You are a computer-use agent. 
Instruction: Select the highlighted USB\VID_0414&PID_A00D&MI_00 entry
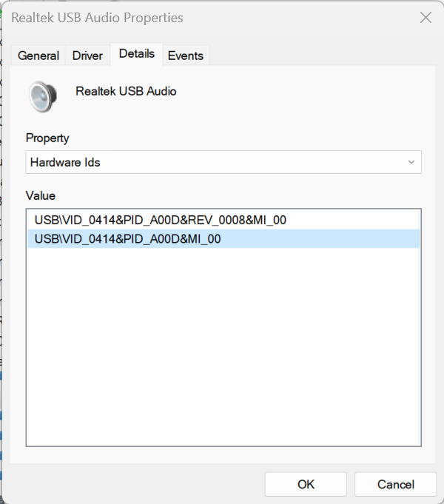pyautogui.click(x=223, y=239)
